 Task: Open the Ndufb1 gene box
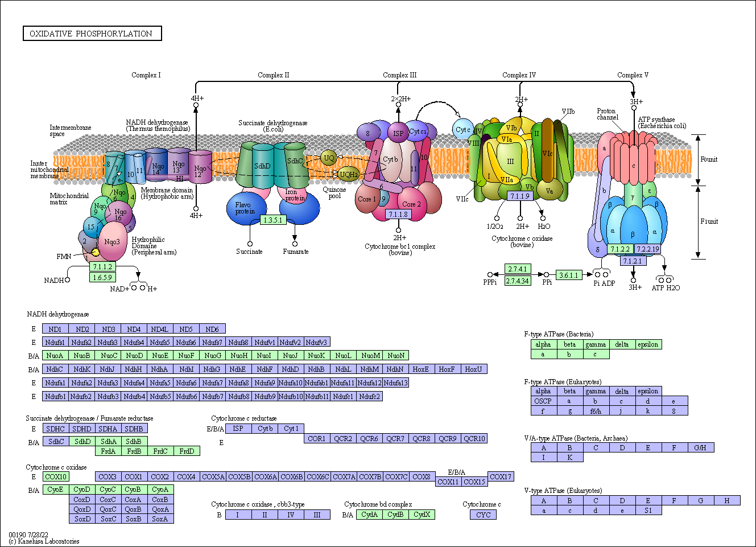[x=56, y=396]
